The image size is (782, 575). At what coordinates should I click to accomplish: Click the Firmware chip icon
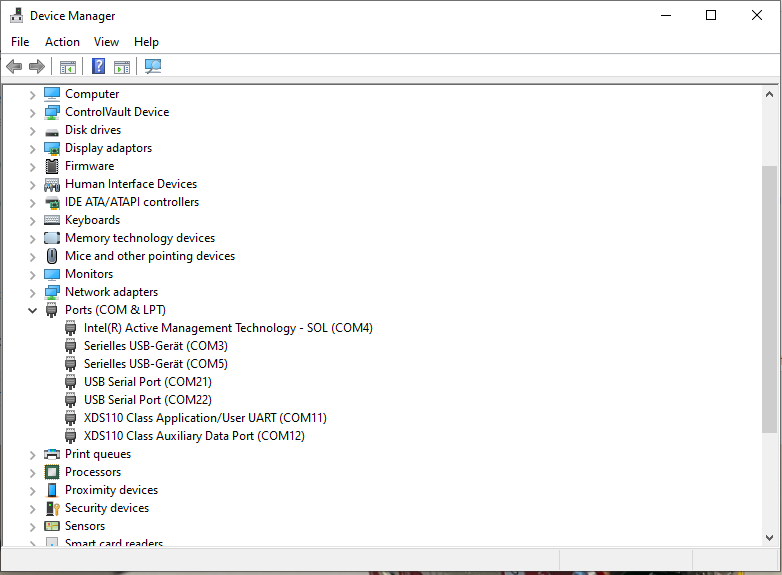(52, 166)
